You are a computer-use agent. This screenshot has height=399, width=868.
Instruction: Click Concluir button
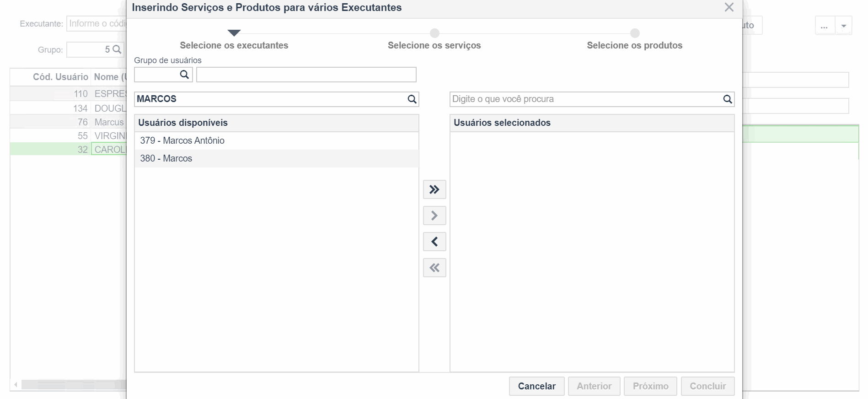pos(708,386)
